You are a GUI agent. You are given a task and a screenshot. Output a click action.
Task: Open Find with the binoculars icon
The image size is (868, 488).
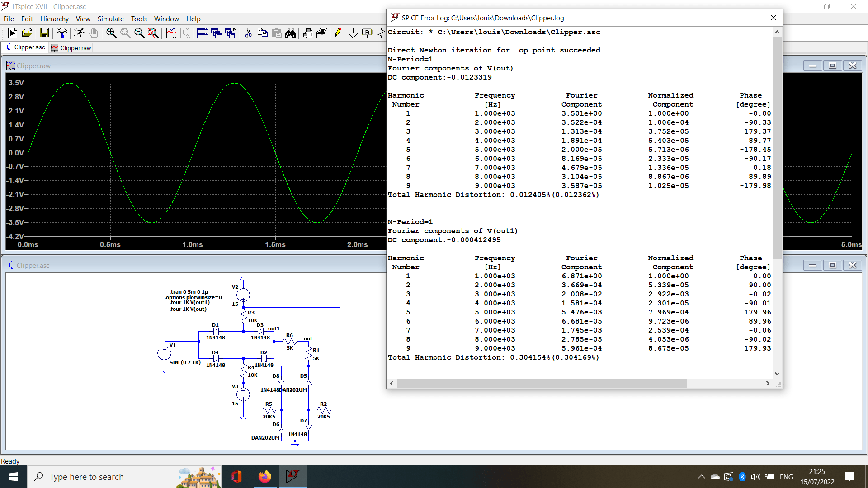tap(290, 33)
